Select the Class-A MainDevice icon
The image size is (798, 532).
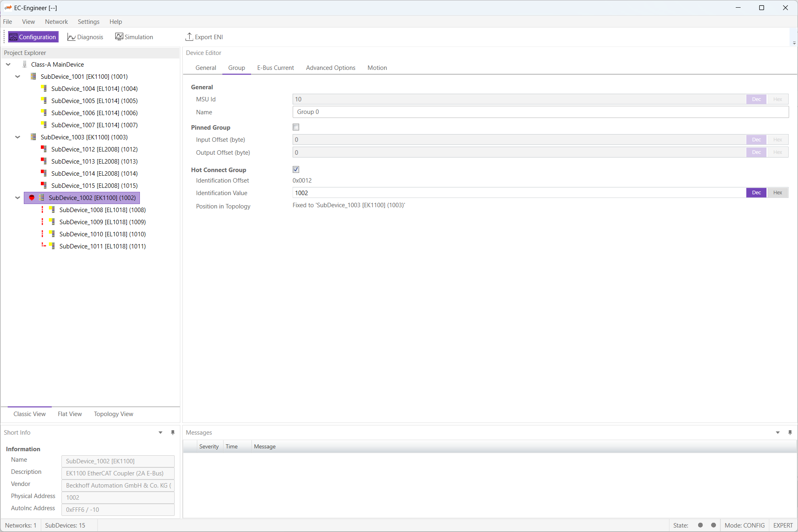pyautogui.click(x=25, y=64)
